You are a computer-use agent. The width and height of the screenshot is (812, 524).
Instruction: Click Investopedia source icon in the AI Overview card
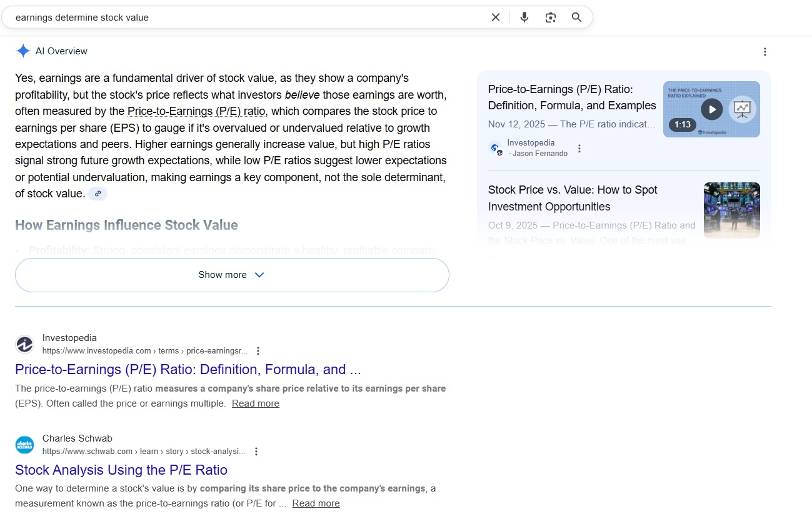coord(496,149)
